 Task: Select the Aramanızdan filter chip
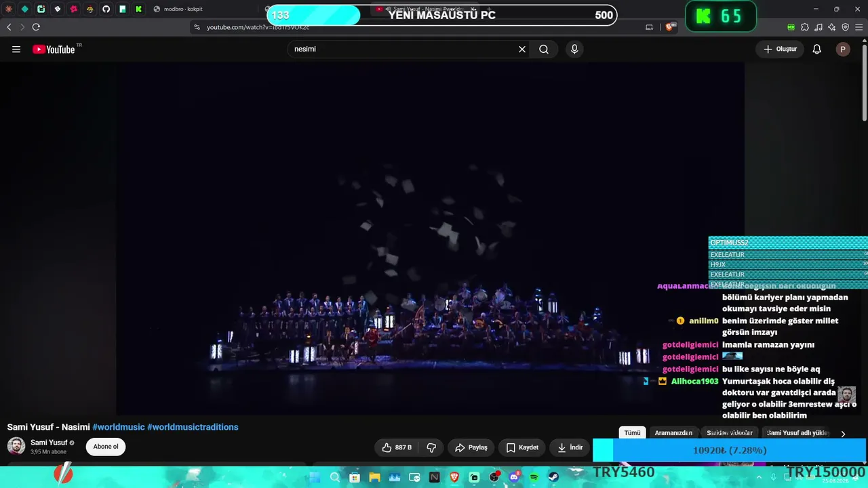click(673, 433)
